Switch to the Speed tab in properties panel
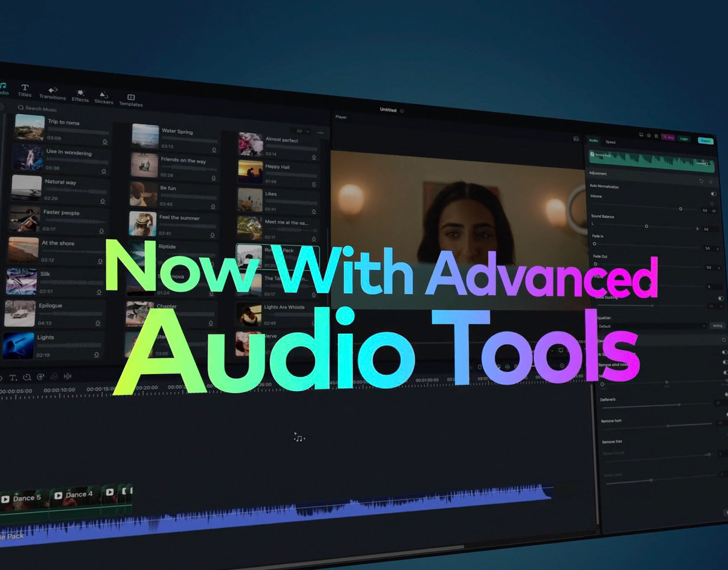Screen dimensions: 728x570 610,142
